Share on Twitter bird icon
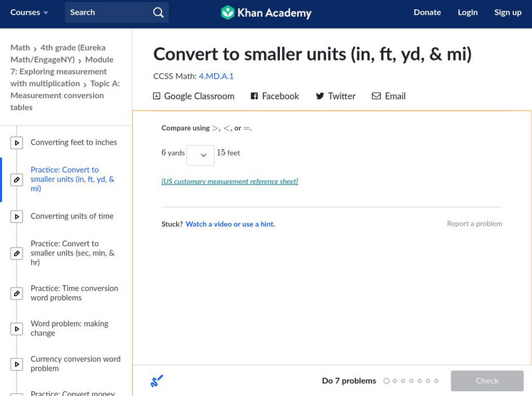 [x=320, y=97]
